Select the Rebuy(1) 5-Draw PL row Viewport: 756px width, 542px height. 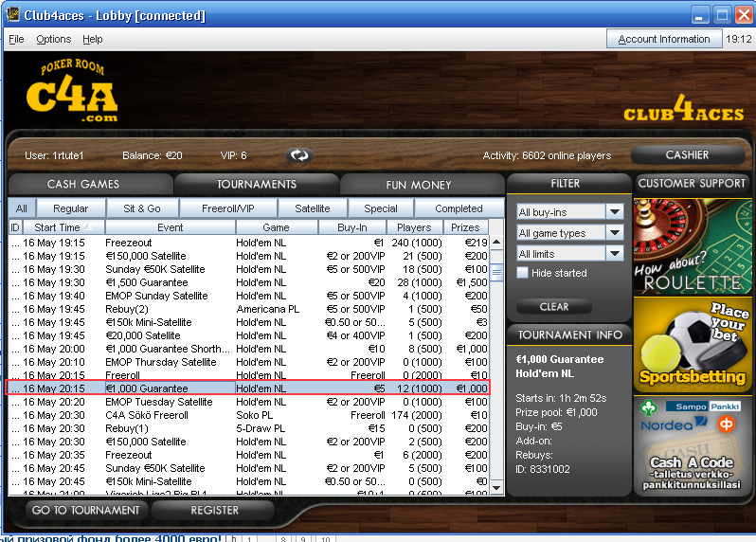click(249, 428)
